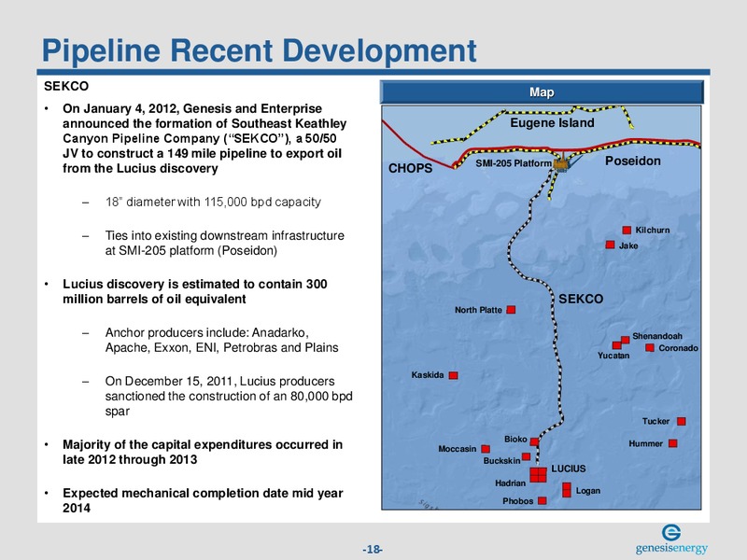Click the Logan red marker
747x560 pixels.
[567, 490]
